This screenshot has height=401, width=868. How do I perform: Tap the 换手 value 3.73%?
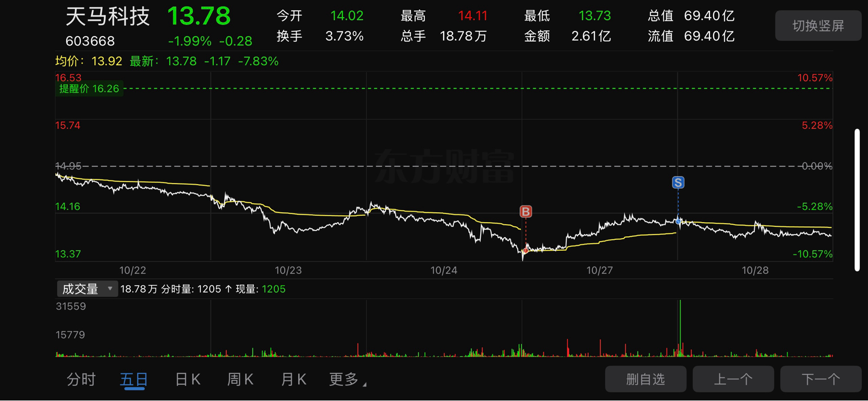pos(344,36)
